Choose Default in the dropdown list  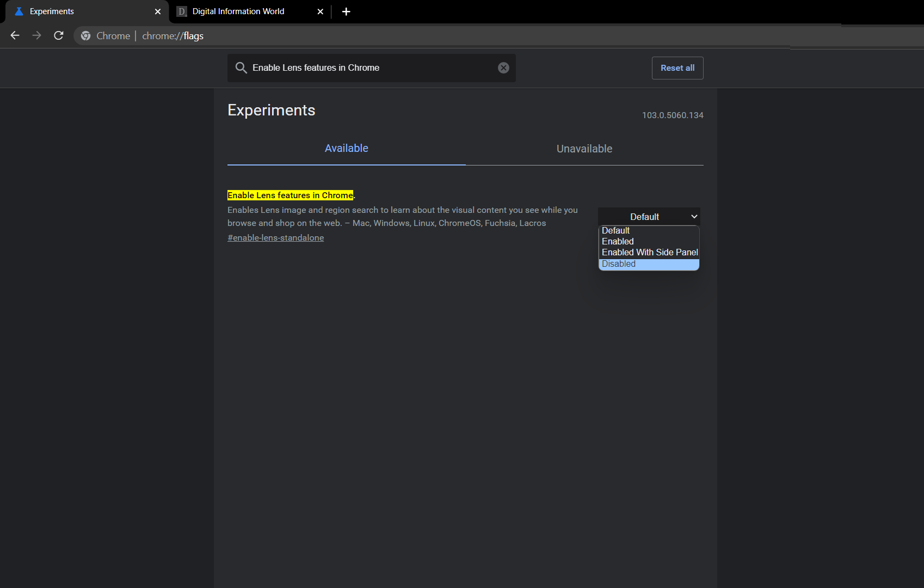[x=649, y=231]
